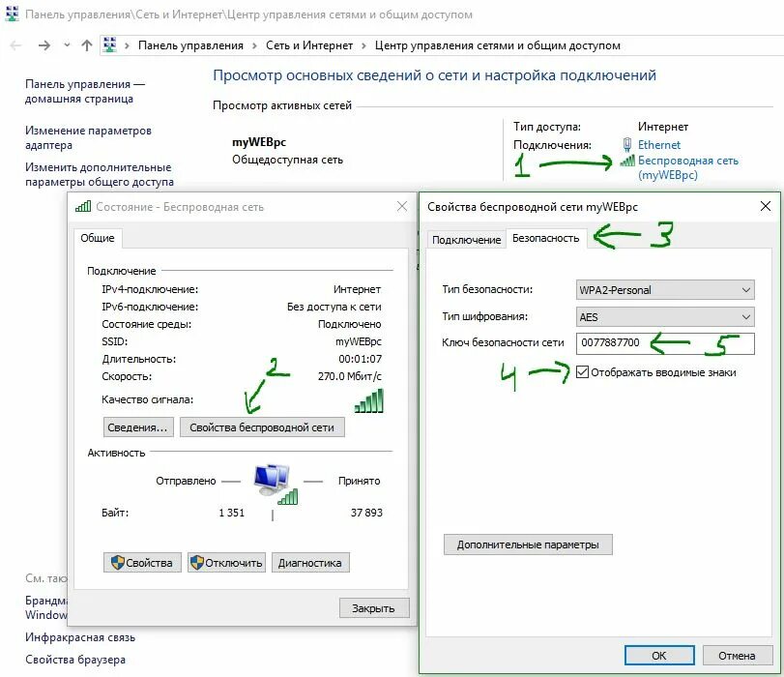Click sent bytes value '1 351'
Screen dimensions: 784x677
click(x=231, y=513)
